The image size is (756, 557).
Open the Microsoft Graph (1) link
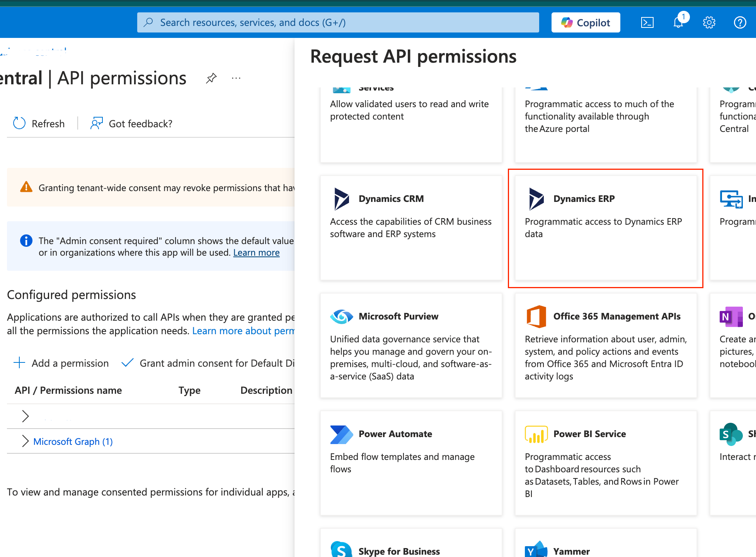coord(73,441)
